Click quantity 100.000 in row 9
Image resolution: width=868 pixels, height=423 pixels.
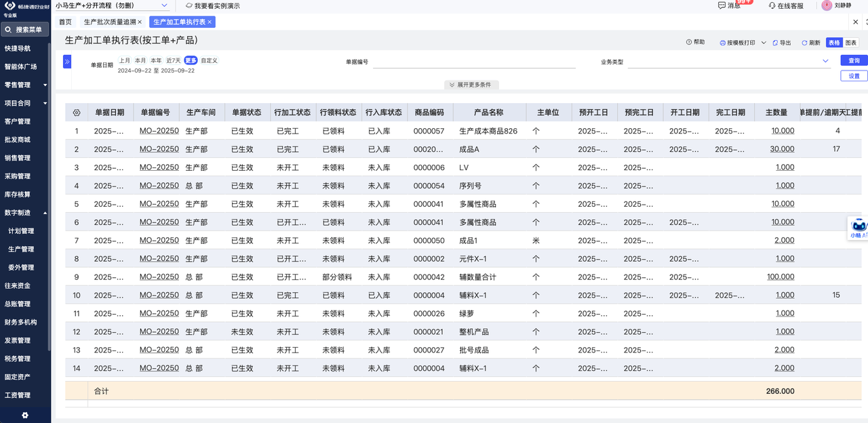781,277
